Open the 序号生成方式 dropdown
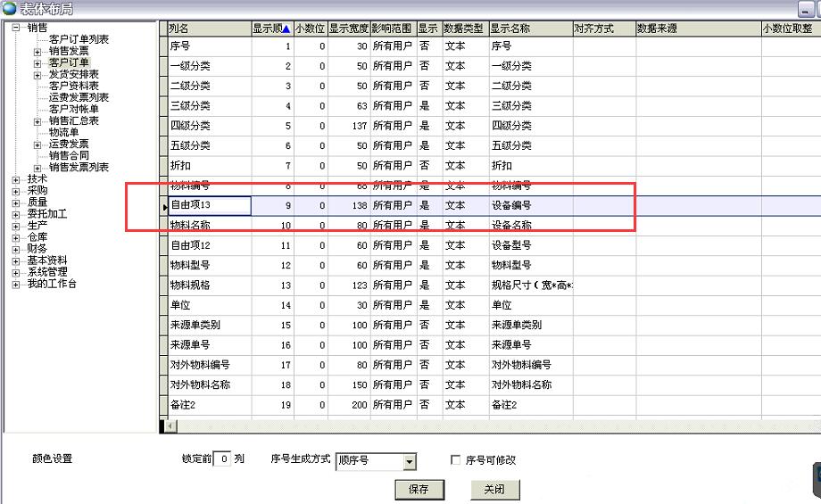This screenshot has height=504, width=821. click(410, 461)
